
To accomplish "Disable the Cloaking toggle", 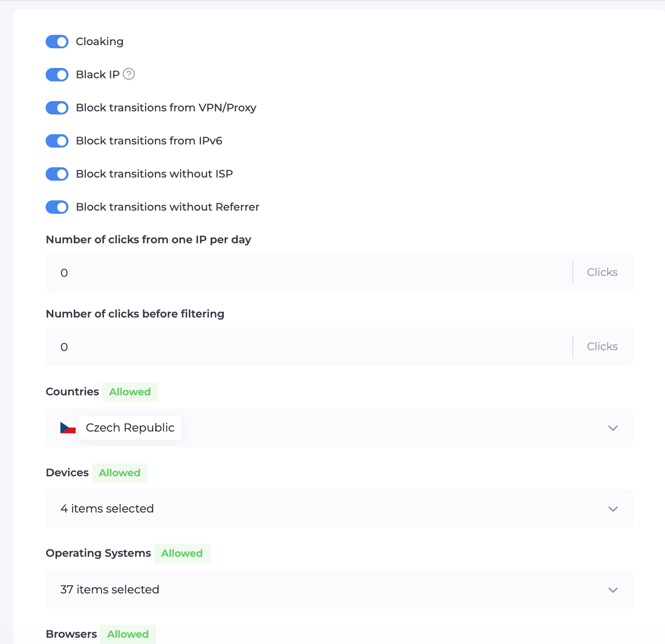I will [57, 42].
